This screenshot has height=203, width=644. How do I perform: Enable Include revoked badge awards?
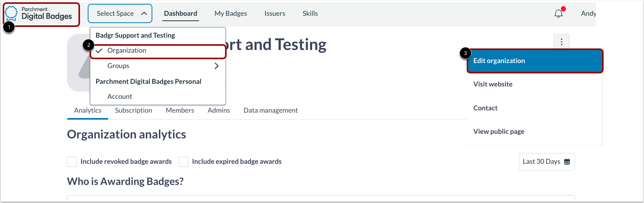tap(72, 162)
